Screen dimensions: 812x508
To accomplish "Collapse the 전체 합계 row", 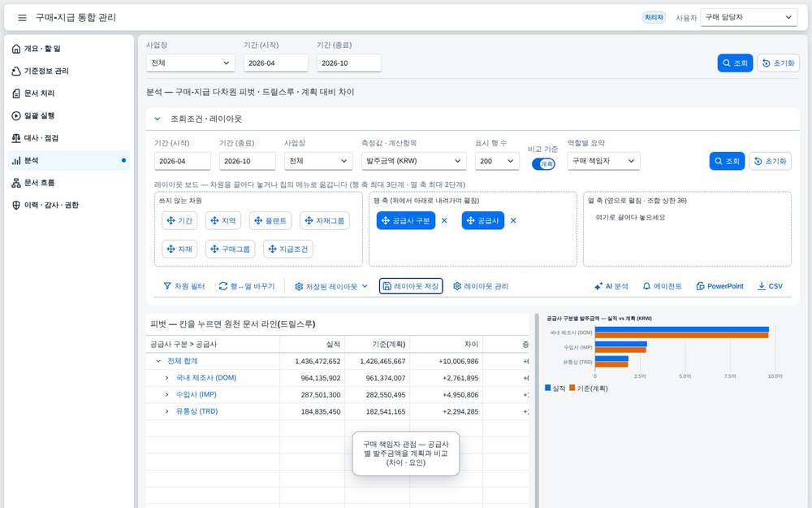I will pos(158,361).
